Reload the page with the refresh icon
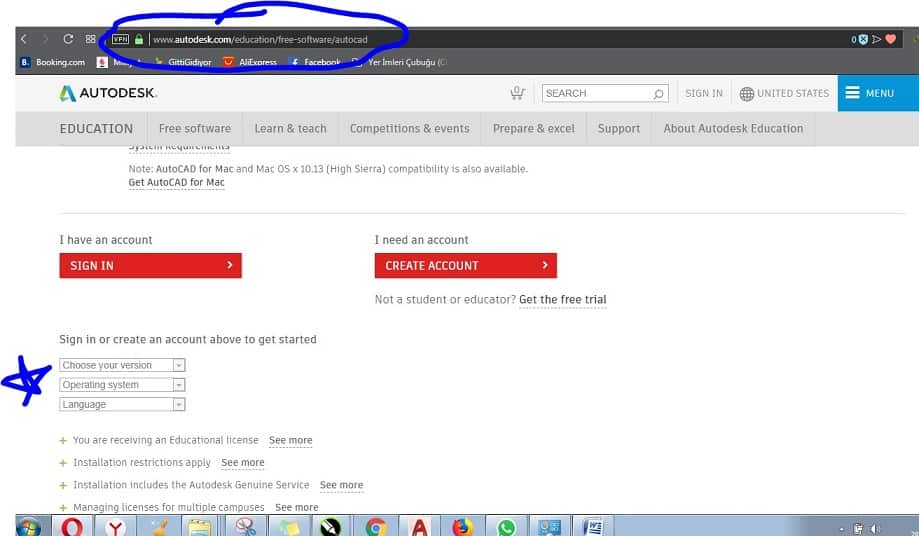919x536 pixels. (68, 39)
